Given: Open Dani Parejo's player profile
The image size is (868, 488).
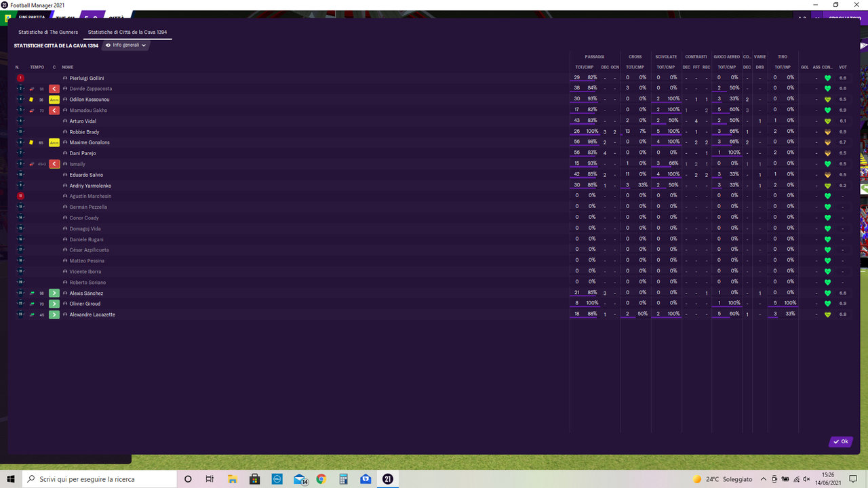Looking at the screenshot, I should 83,153.
